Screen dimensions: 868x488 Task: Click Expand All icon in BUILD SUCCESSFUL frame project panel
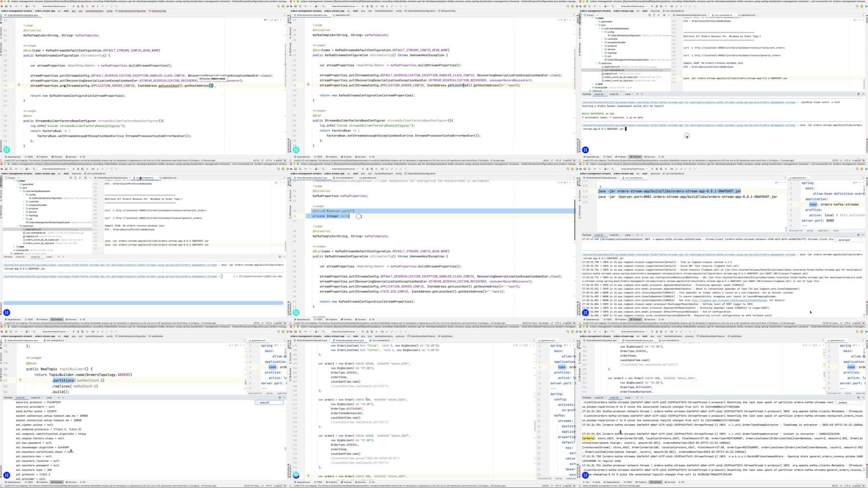(x=654, y=15)
